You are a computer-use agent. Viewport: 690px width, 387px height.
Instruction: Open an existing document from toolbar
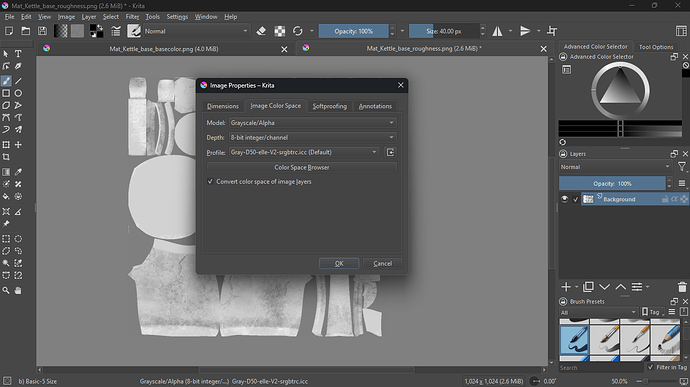point(26,31)
